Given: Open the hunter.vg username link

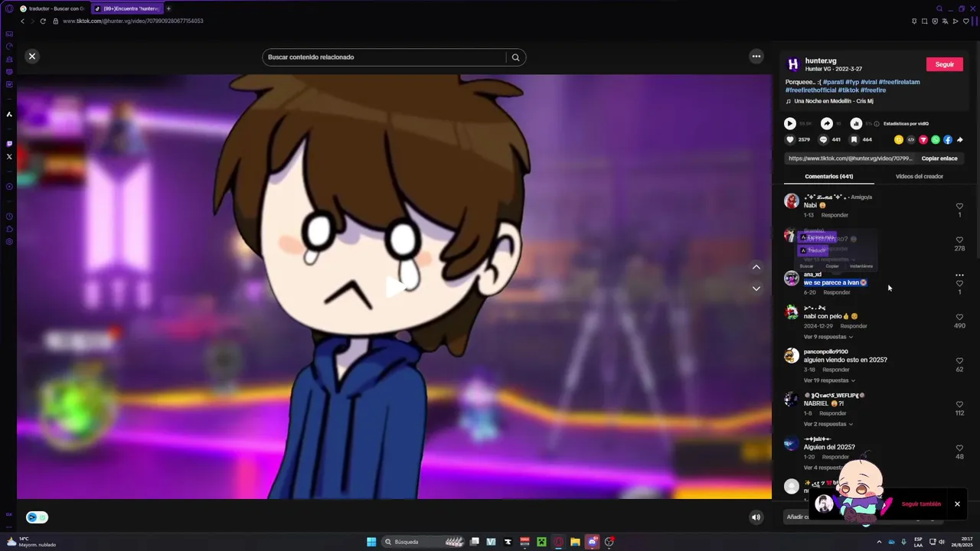Looking at the screenshot, I should (x=821, y=60).
